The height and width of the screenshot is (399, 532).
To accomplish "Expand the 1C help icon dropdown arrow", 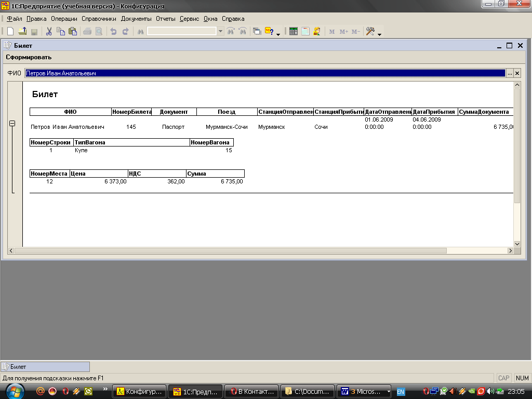I will [278, 34].
